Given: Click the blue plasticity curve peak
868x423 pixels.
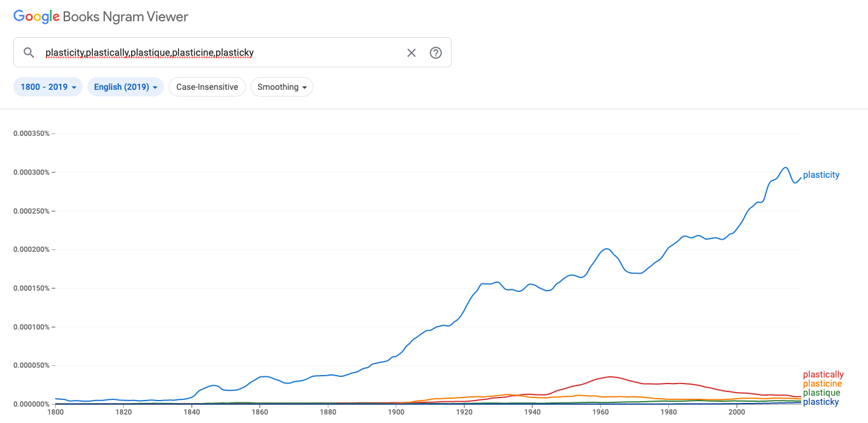Looking at the screenshot, I should (785, 168).
